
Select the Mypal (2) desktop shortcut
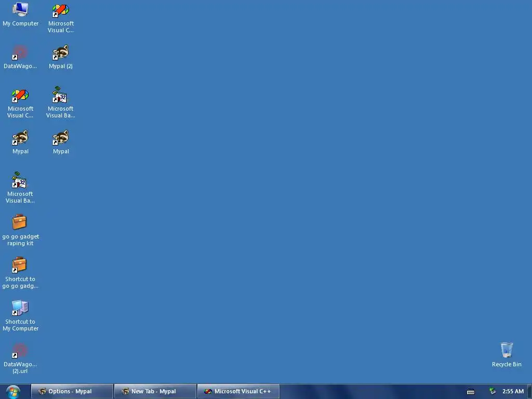coord(61,57)
